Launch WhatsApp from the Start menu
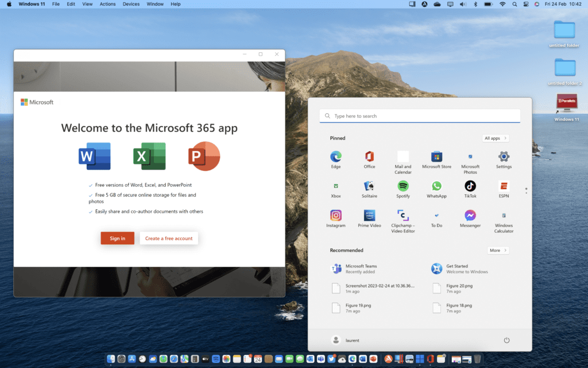 [x=436, y=189]
